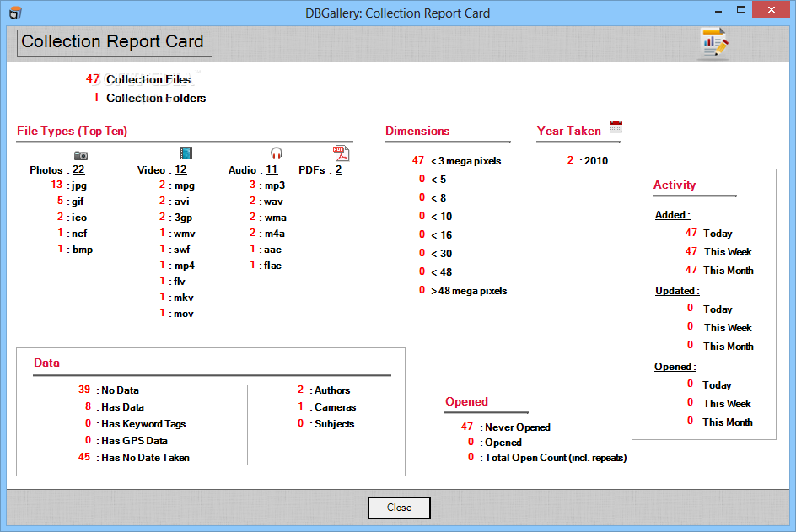Click the calendar icon beside Year Taken
Screen dimensions: 796x532
pos(616,127)
